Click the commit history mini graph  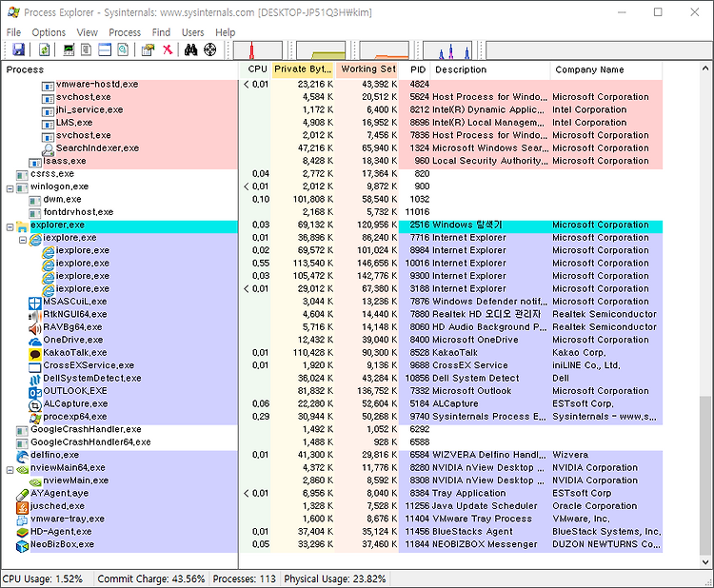click(x=321, y=50)
